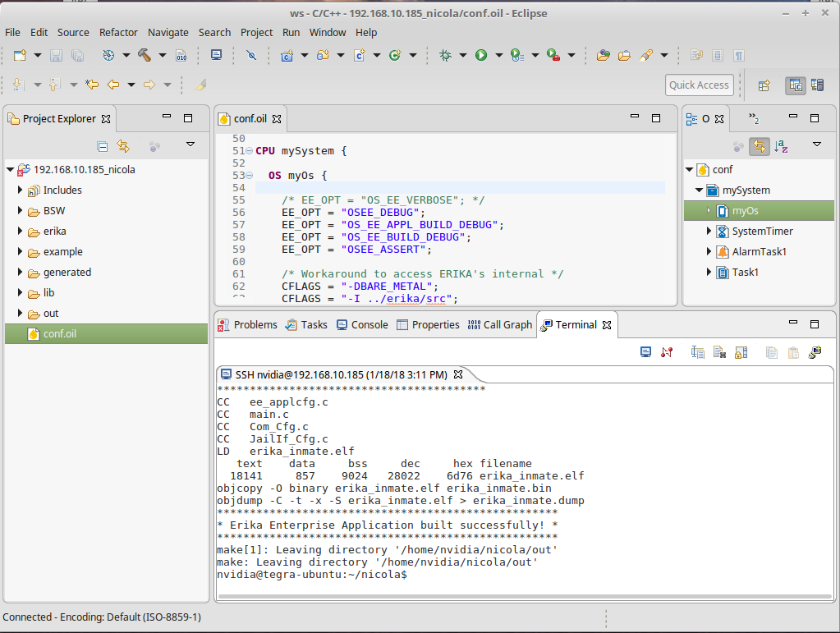Expand SystemTimer in Outline
The height and width of the screenshot is (633, 840).
click(x=709, y=232)
